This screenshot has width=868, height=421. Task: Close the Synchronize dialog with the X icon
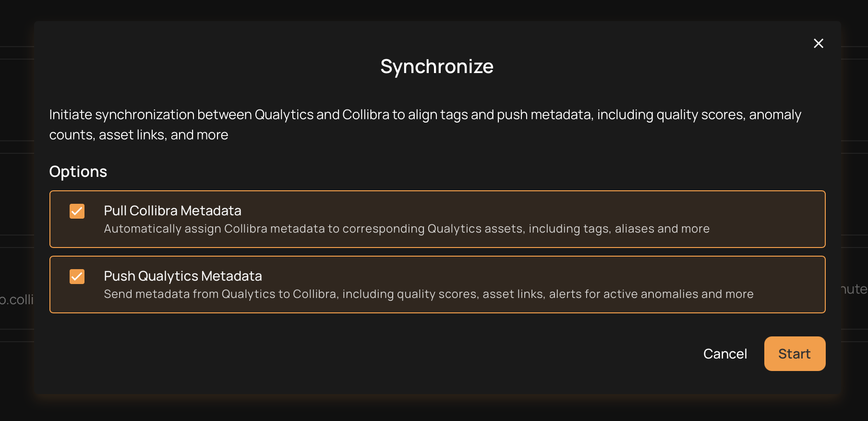[x=819, y=43]
